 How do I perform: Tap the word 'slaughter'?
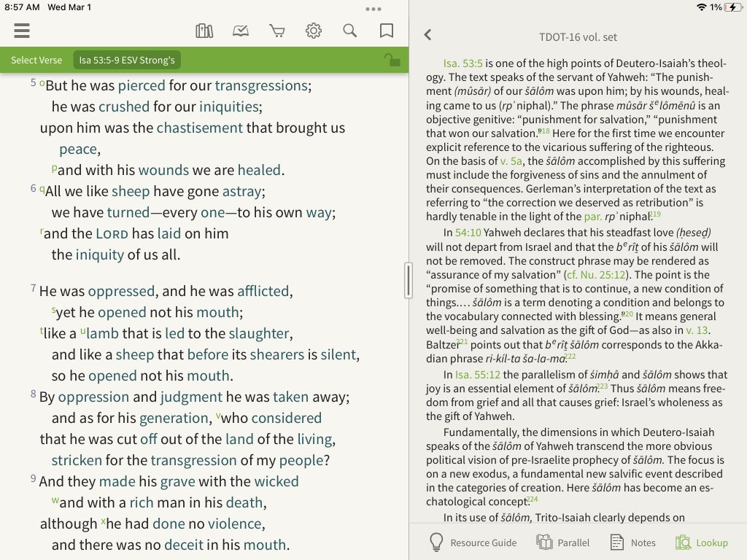[259, 333]
